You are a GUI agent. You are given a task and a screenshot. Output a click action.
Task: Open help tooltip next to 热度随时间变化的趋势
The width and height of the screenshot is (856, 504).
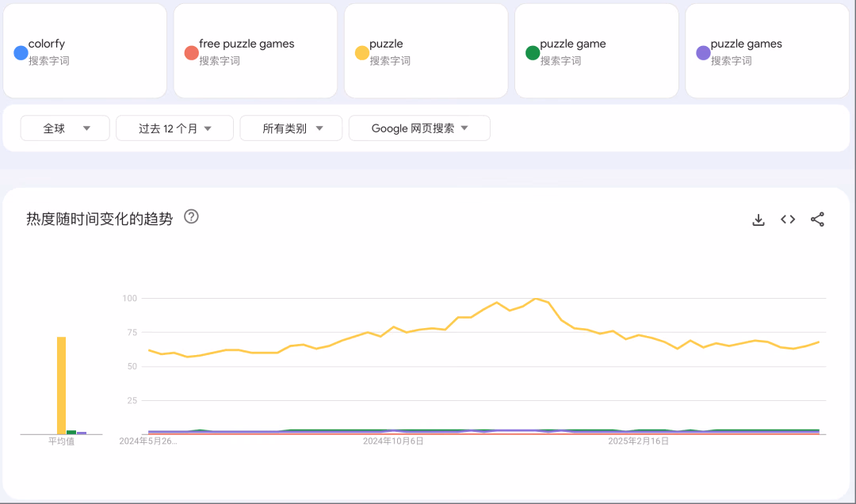click(191, 217)
